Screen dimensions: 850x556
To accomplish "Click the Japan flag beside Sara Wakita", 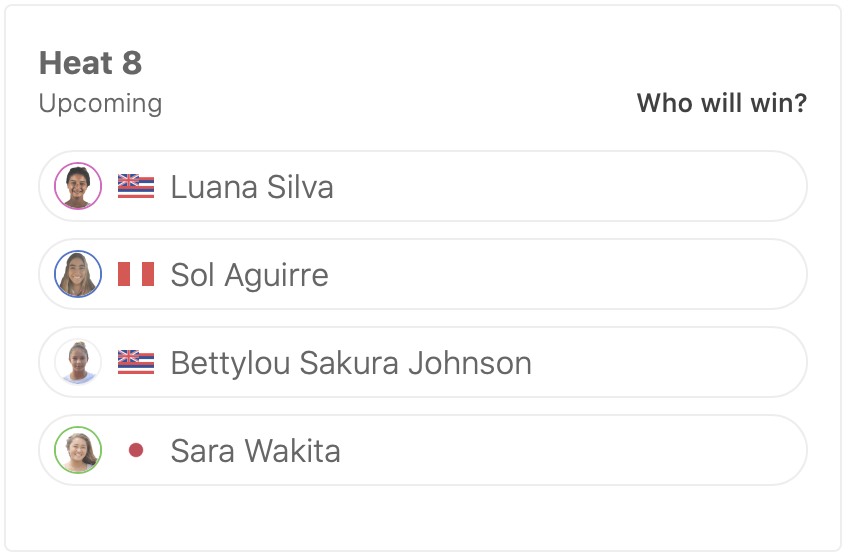I will click(136, 451).
